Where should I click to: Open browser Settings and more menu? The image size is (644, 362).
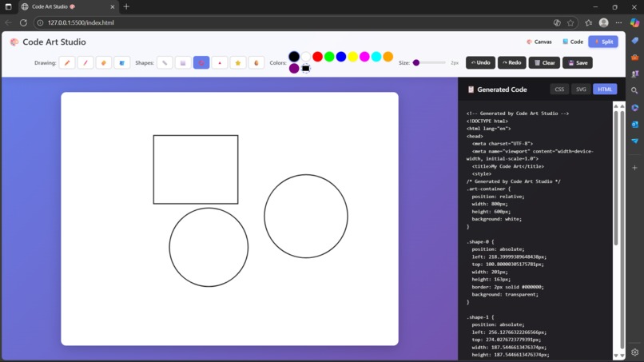(x=618, y=22)
